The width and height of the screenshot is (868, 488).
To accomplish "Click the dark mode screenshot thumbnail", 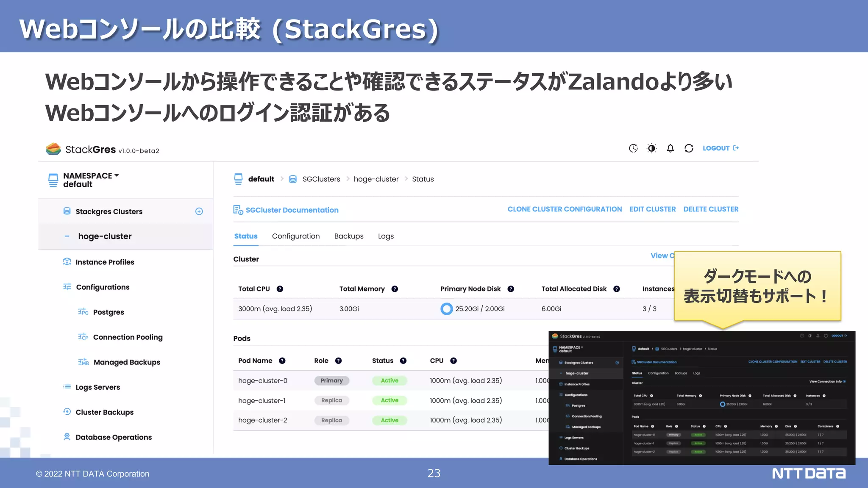I will coord(701,398).
